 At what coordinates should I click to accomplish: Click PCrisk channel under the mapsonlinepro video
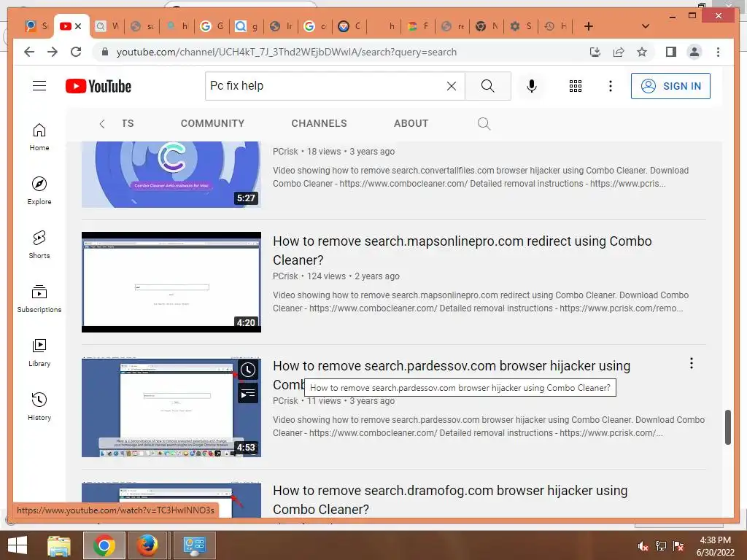click(285, 276)
